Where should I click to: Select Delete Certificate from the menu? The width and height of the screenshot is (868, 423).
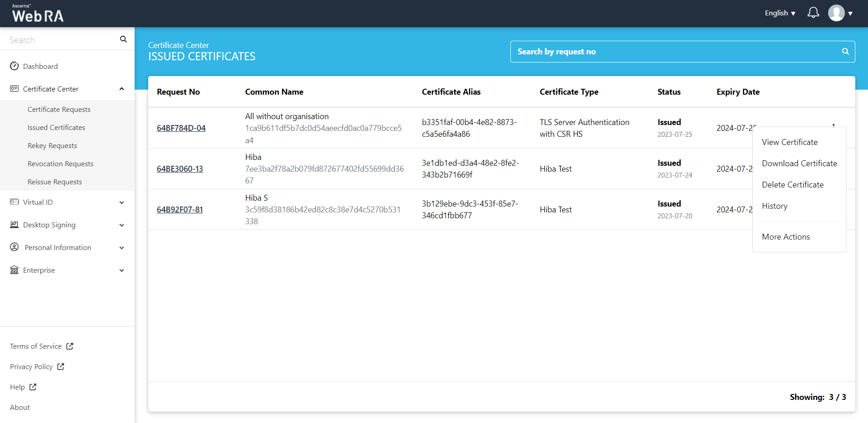pyautogui.click(x=792, y=185)
